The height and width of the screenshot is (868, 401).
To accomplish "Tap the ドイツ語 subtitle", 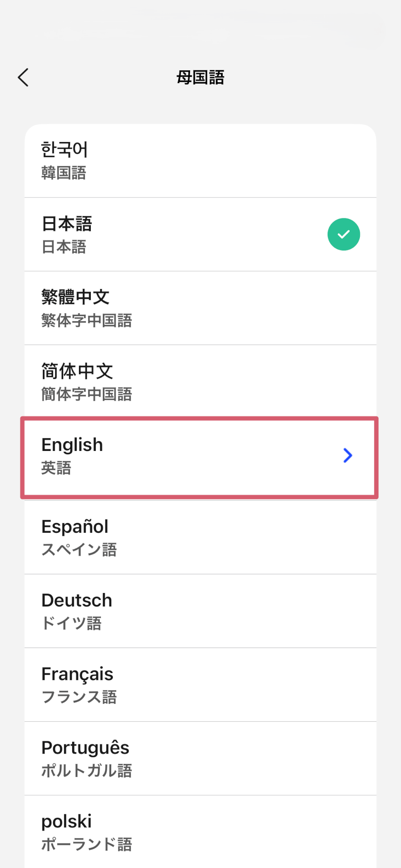I will 71,623.
